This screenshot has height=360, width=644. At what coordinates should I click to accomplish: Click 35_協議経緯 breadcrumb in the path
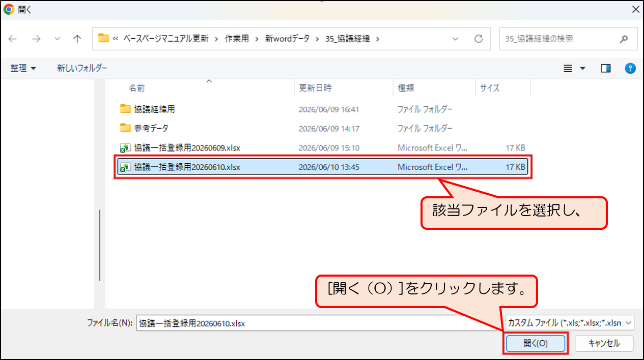[x=347, y=39]
